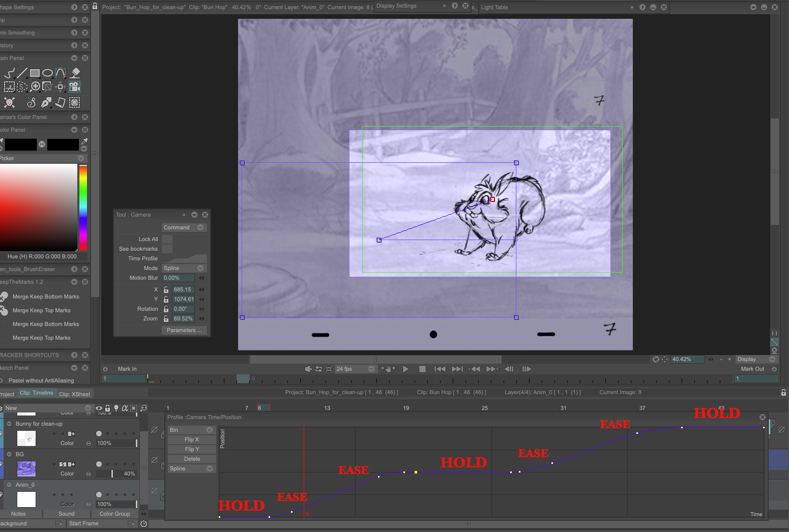This screenshot has width=789, height=532.
Task: Open the New layer dropdown
Action: [48, 408]
